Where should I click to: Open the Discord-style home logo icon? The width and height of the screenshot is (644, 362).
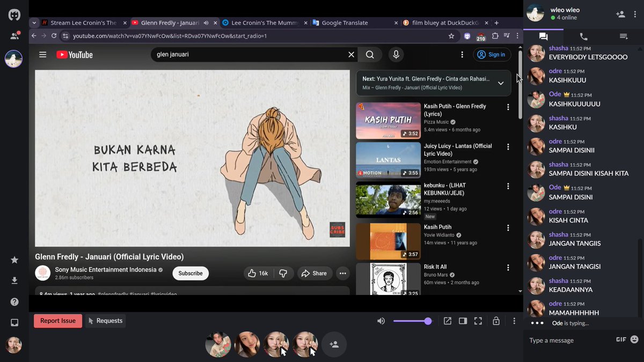pyautogui.click(x=14, y=15)
